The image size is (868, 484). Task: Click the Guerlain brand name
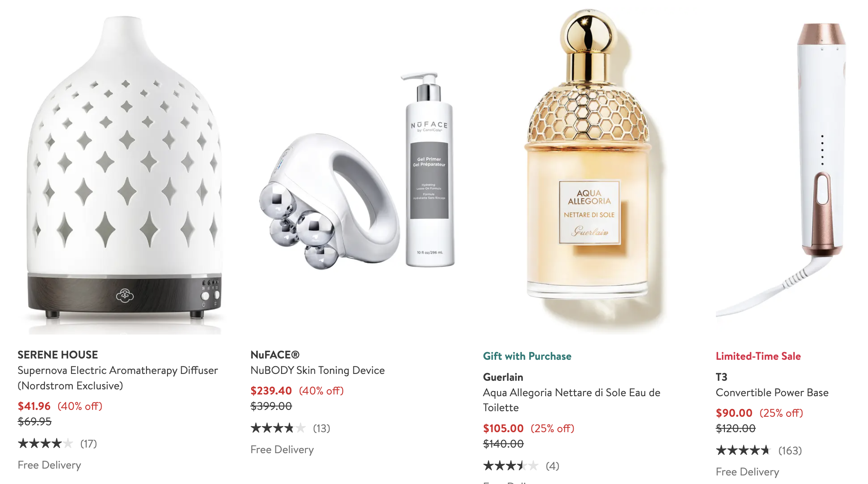503,377
